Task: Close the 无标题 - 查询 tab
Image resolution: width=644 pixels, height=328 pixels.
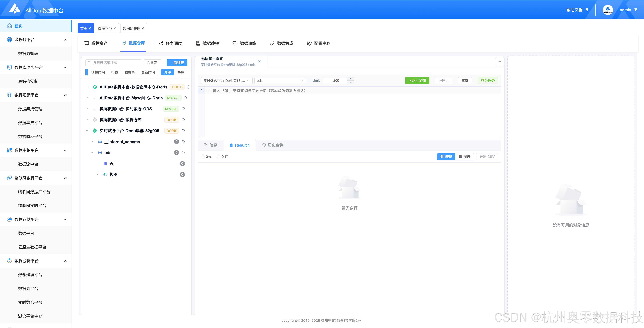Action: 259,62
